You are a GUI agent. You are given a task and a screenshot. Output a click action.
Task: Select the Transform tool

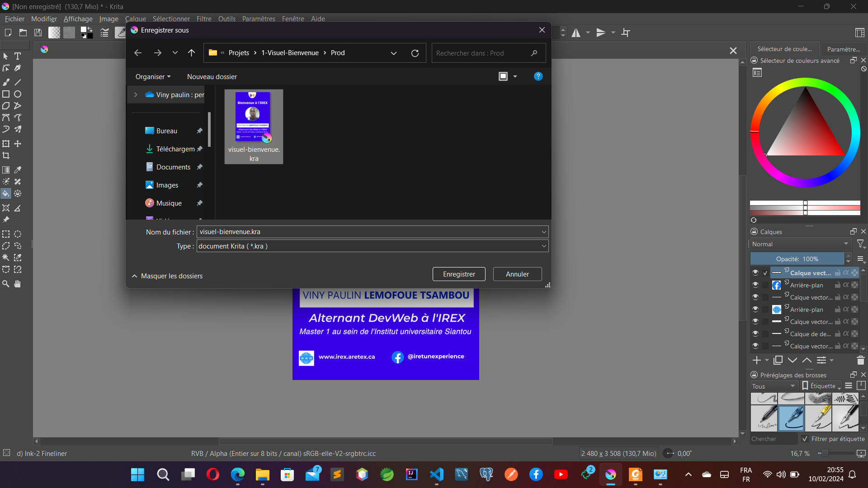[6, 144]
